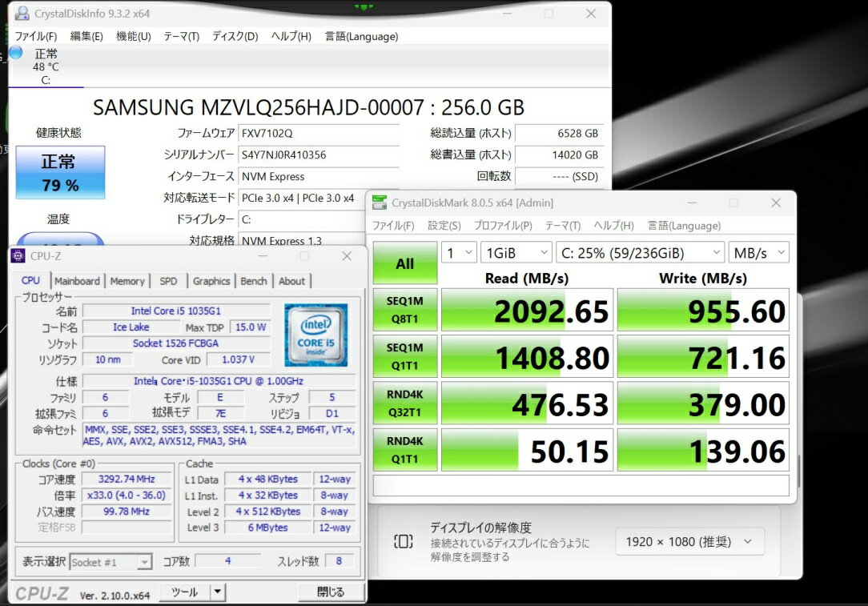Viewport: 868px width, 606px height.
Task: Open 言語(Language) menu in CrystalDiskMark
Action: pyautogui.click(x=684, y=226)
